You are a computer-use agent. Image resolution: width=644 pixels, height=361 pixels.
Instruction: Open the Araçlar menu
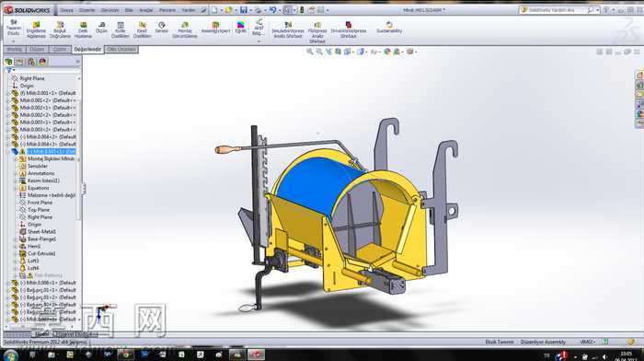[145, 10]
